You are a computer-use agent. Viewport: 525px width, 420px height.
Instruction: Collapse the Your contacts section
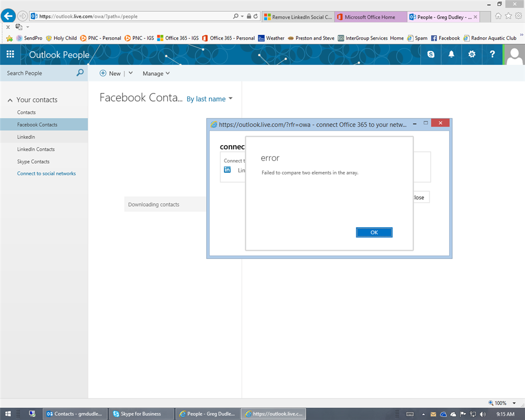tap(10, 100)
